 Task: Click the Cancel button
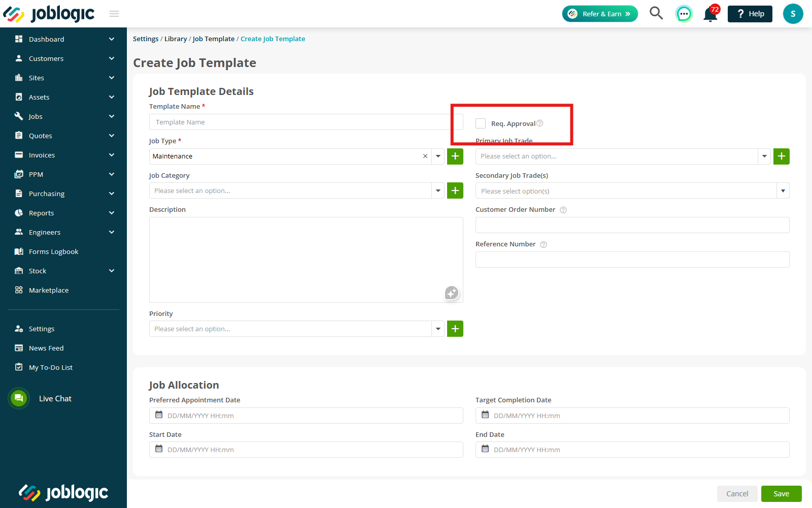(737, 494)
